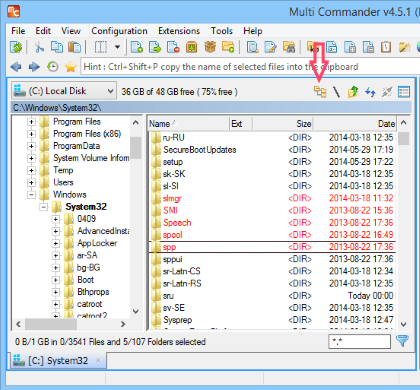Image resolution: width=420 pixels, height=390 pixels.
Task: Close the [C:] System32 tab
Action: (98, 360)
